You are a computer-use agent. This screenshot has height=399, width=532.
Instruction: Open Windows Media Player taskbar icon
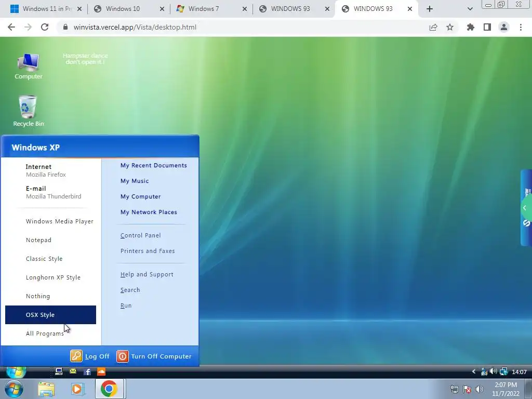click(x=78, y=389)
